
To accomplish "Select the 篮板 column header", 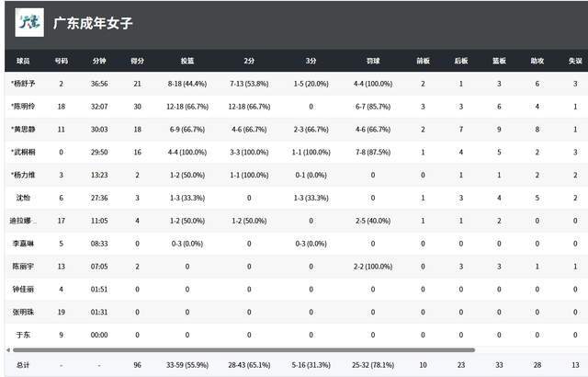I will [x=499, y=61].
